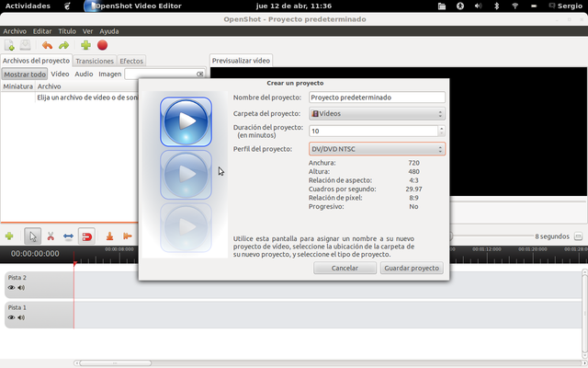Click the new project toolbar icon
The height and width of the screenshot is (368, 588).
point(9,45)
